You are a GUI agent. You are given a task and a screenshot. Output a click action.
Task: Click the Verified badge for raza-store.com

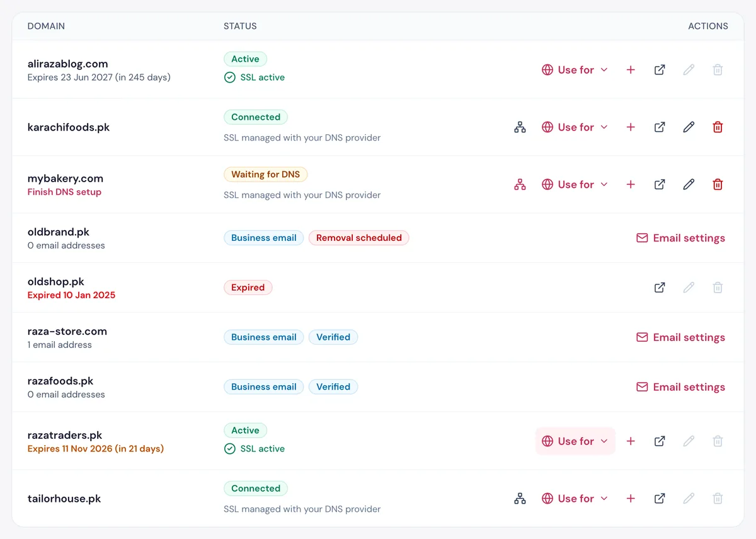(333, 337)
